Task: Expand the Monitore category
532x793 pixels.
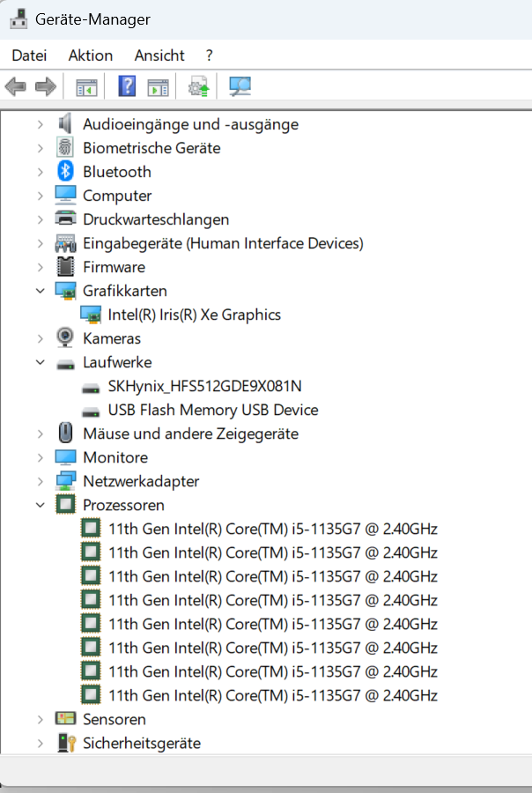Action: click(41, 457)
